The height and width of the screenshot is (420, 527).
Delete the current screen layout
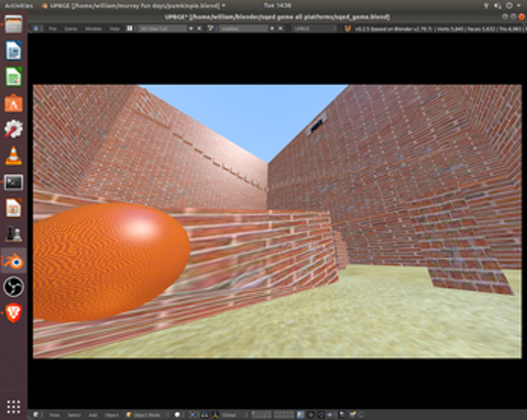point(199,29)
